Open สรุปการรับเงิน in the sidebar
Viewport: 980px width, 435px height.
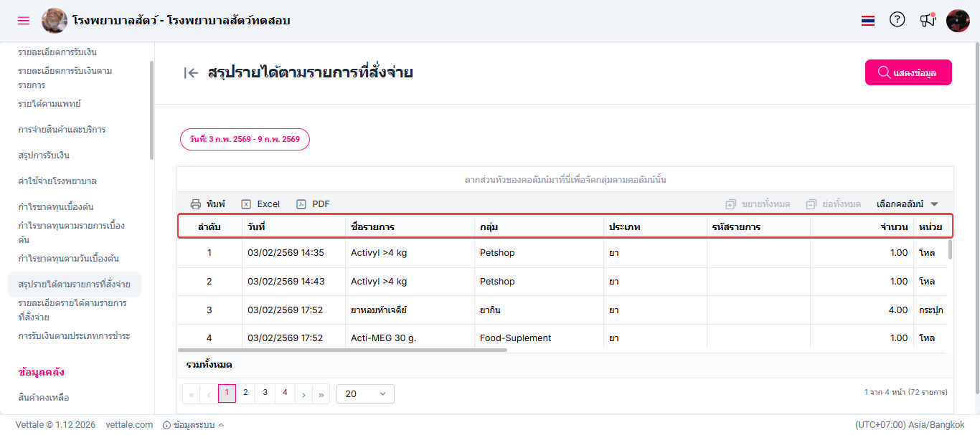coord(44,156)
